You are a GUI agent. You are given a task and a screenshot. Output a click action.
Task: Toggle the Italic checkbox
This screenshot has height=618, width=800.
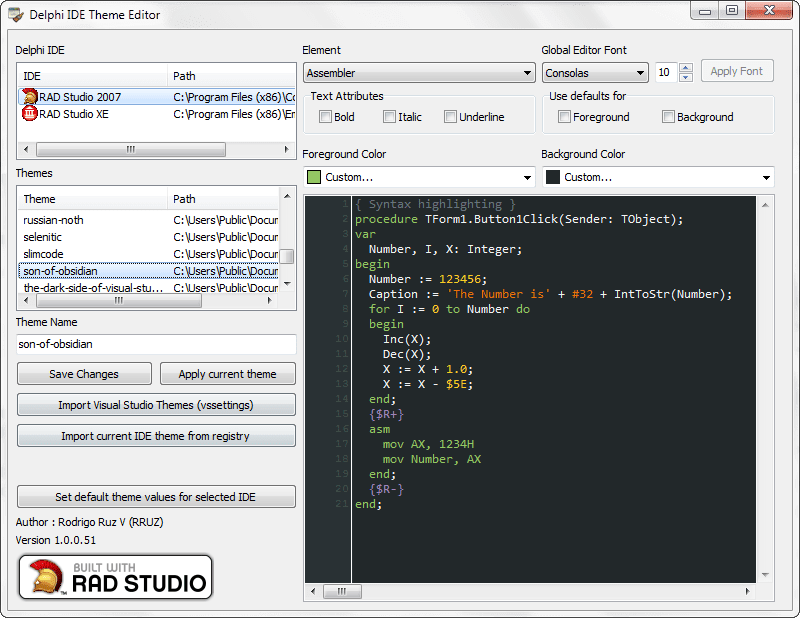pos(390,117)
